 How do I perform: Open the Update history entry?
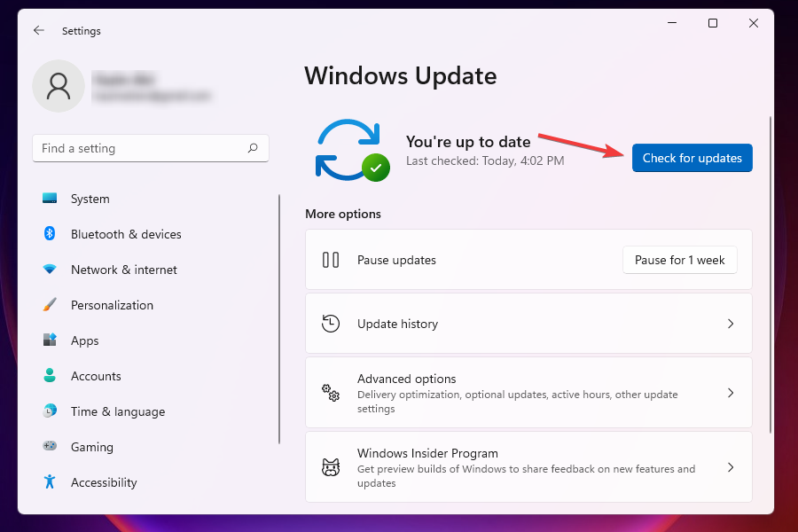528,324
